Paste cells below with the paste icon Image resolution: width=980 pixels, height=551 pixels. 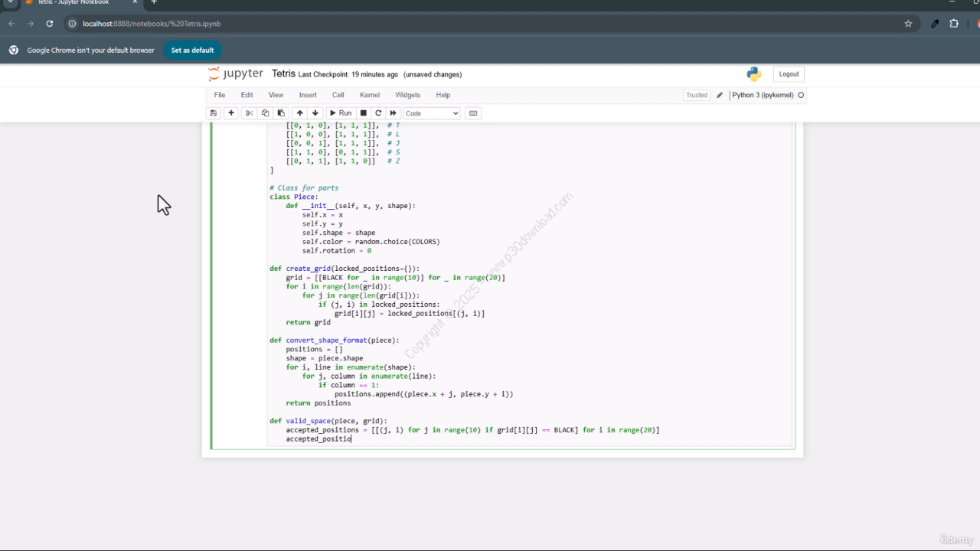281,113
